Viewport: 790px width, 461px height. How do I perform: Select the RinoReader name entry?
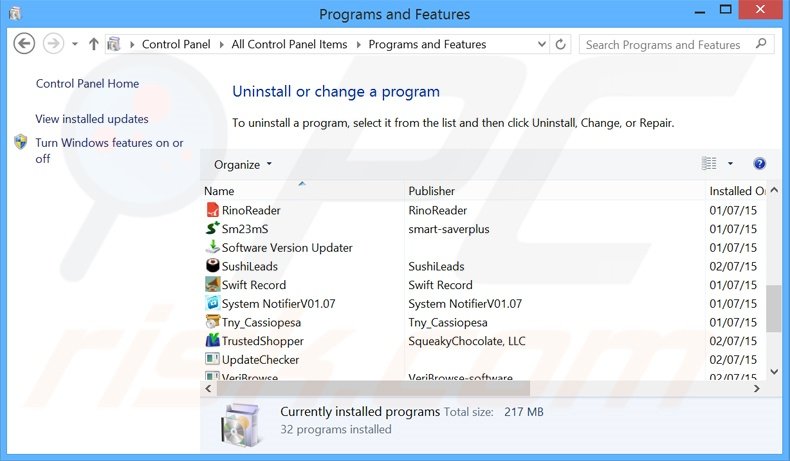tap(251, 210)
